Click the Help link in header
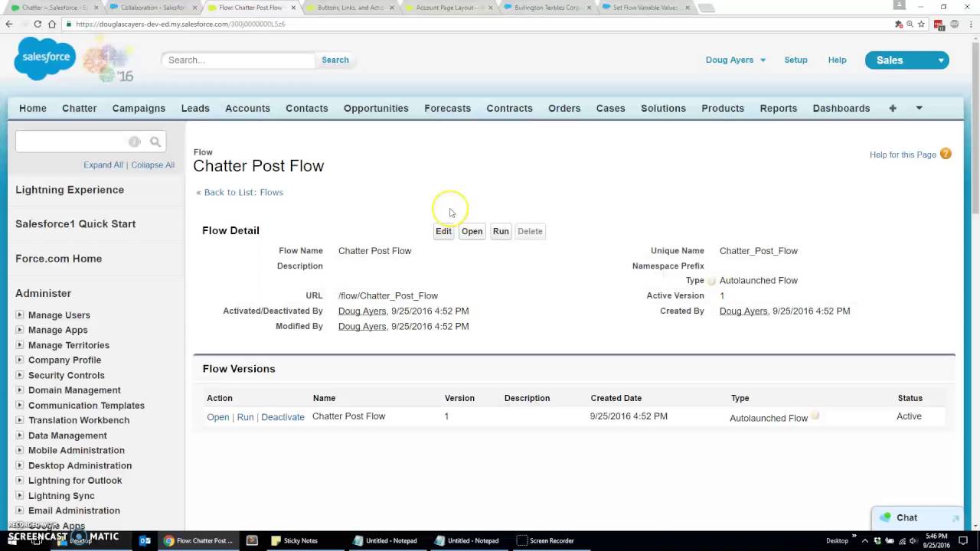 [x=838, y=60]
